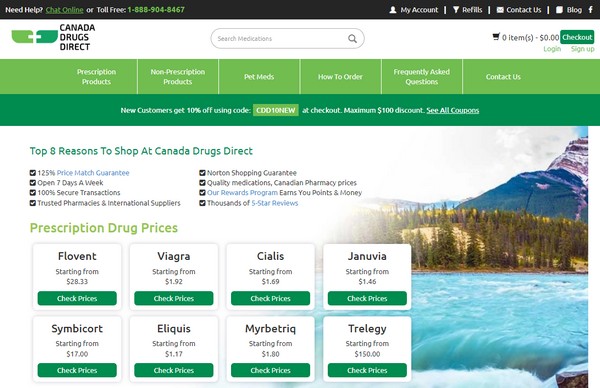Image resolution: width=600 pixels, height=388 pixels.
Task: Open Chat Online link
Action: (64, 10)
